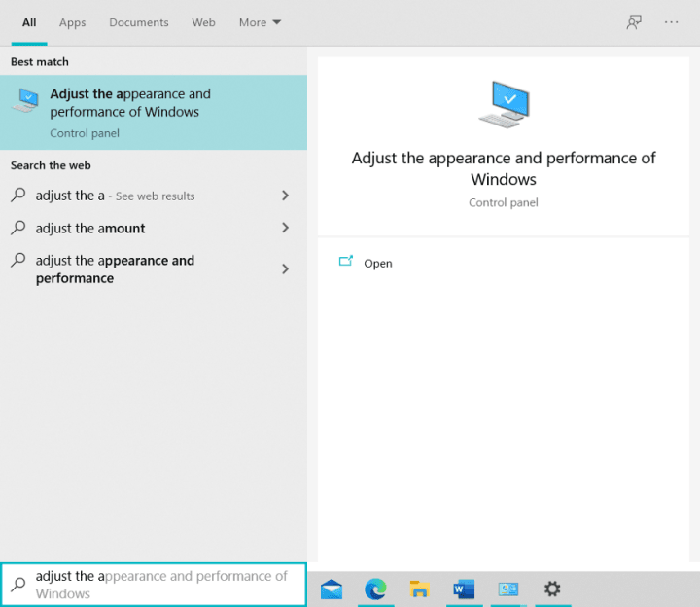Click the large computer icon in preview

tap(505, 104)
